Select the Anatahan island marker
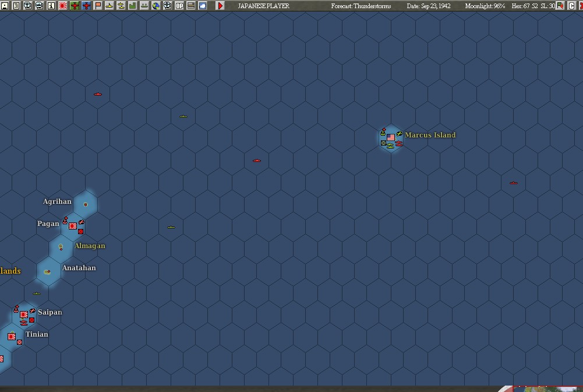This screenshot has width=583, height=392. 47,272
